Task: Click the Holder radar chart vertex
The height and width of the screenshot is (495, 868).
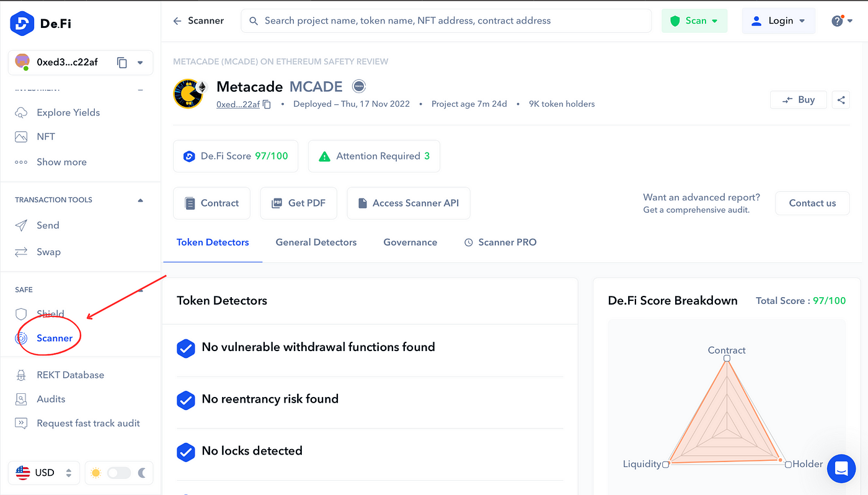Action: coord(788,464)
